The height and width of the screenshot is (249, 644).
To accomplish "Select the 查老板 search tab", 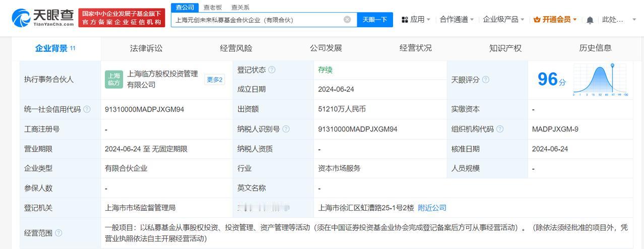I will pyautogui.click(x=213, y=7).
